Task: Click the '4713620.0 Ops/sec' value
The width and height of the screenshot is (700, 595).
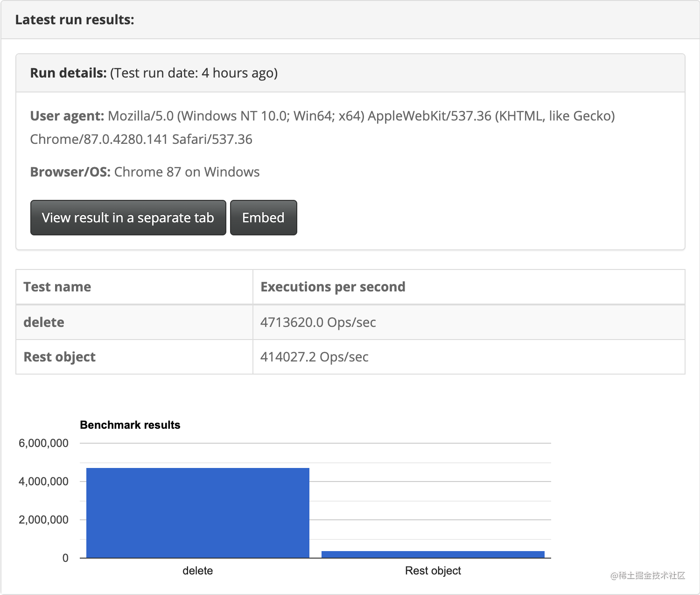Action: pyautogui.click(x=318, y=322)
